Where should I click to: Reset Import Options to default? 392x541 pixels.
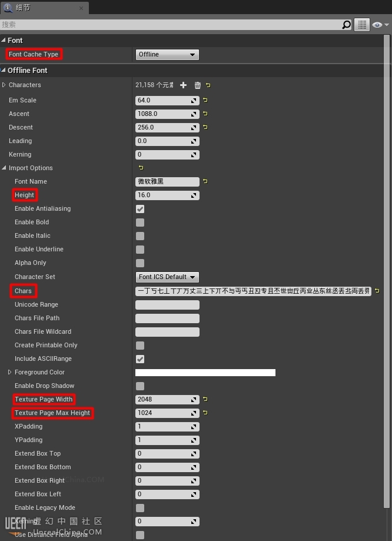coord(141,168)
